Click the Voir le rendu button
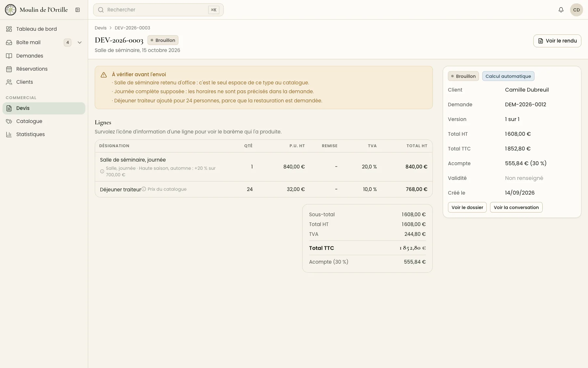 click(557, 41)
